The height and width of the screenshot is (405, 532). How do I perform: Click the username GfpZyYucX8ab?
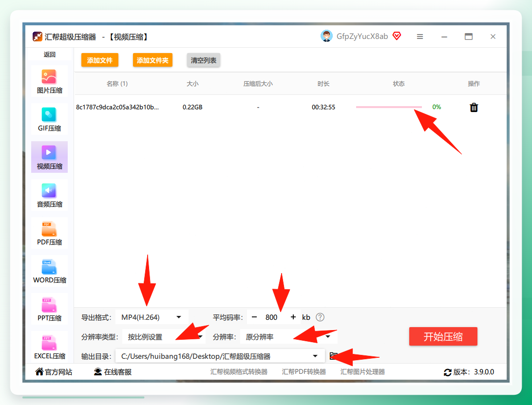point(362,36)
